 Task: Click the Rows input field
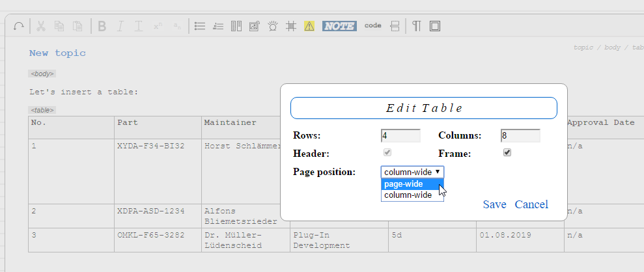[x=400, y=135]
